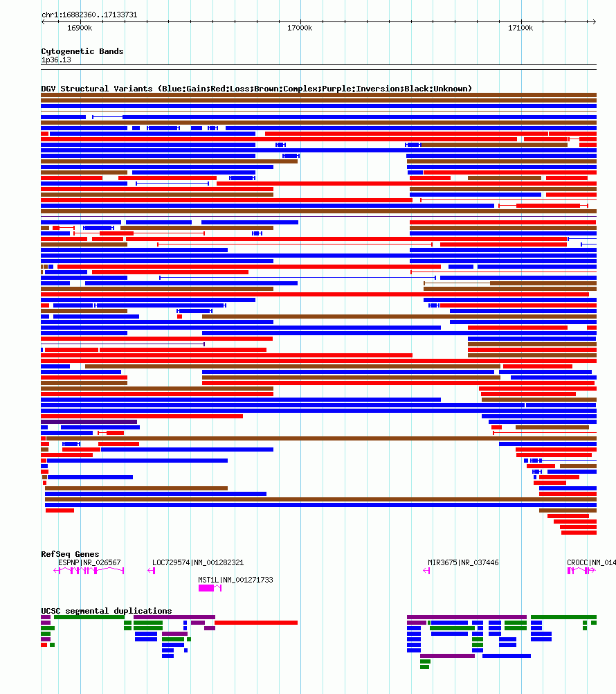The height and width of the screenshot is (694, 616).
Task: Click the CROCC gene exon glyph
Action: pos(581,571)
